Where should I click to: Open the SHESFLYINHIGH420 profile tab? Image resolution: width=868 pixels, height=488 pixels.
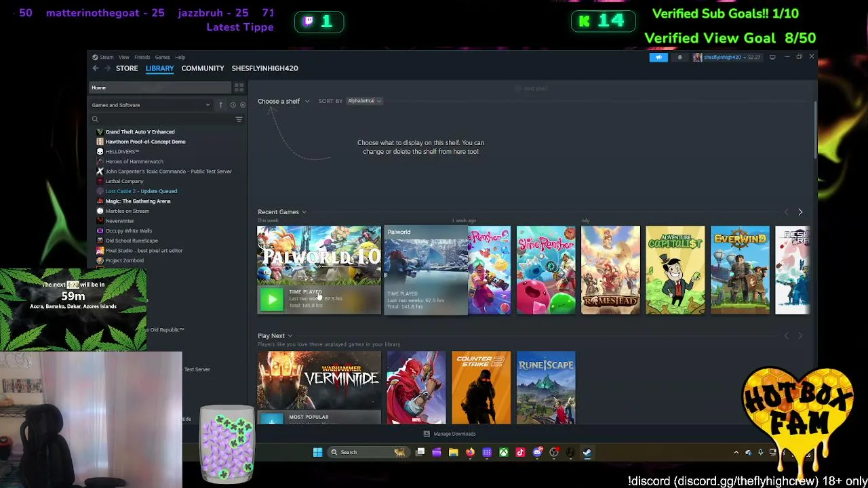pyautogui.click(x=264, y=68)
